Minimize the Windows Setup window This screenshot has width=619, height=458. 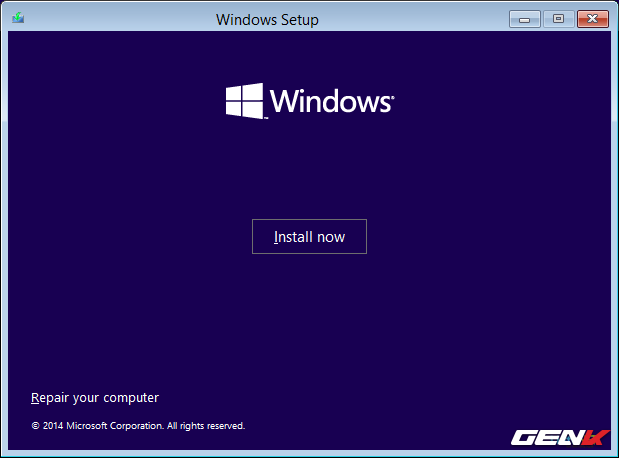tap(525, 19)
